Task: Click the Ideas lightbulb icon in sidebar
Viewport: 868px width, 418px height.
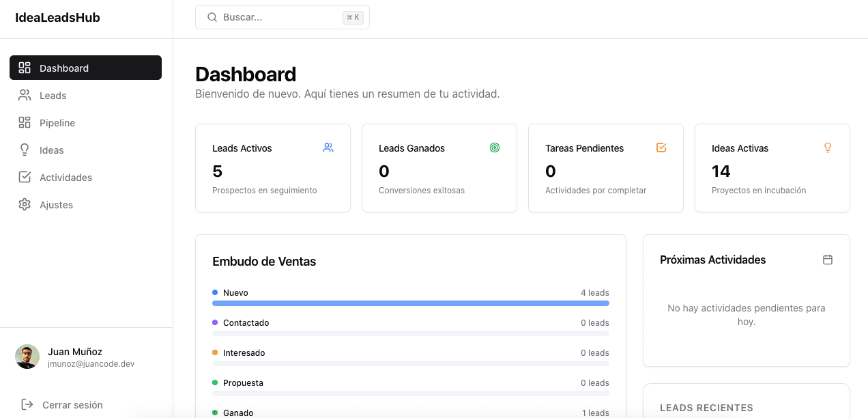Action: pos(25,150)
